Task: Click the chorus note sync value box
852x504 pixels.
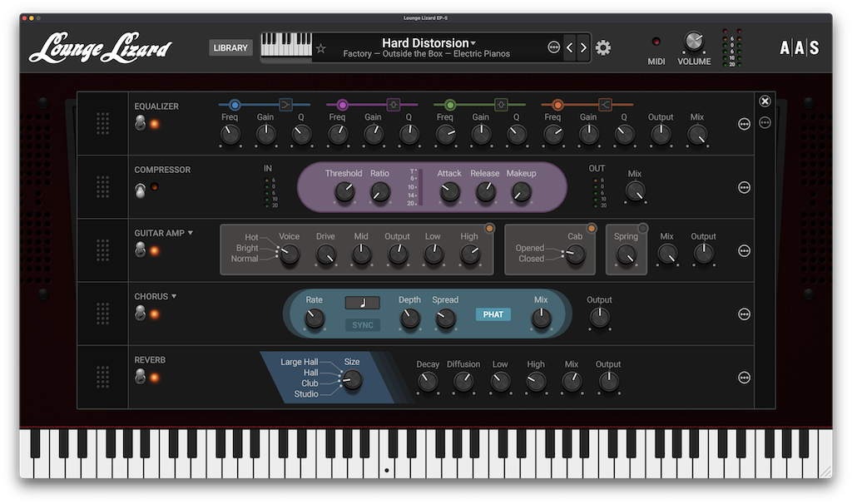Action: (363, 303)
